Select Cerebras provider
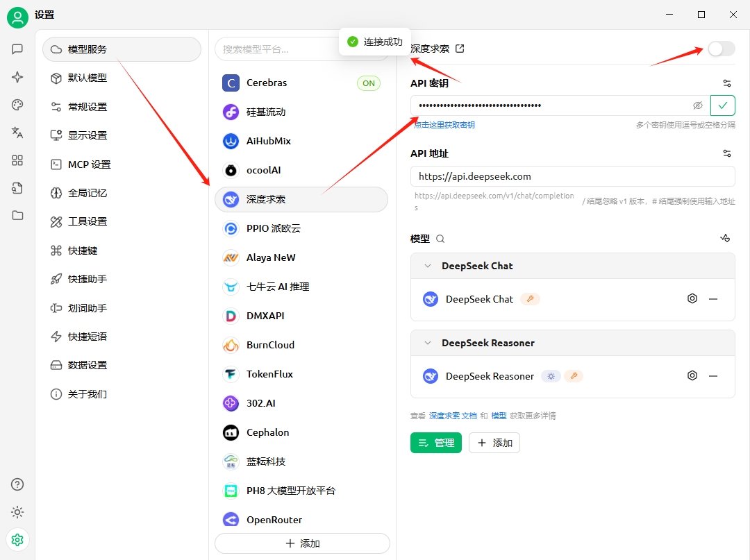 click(x=301, y=83)
